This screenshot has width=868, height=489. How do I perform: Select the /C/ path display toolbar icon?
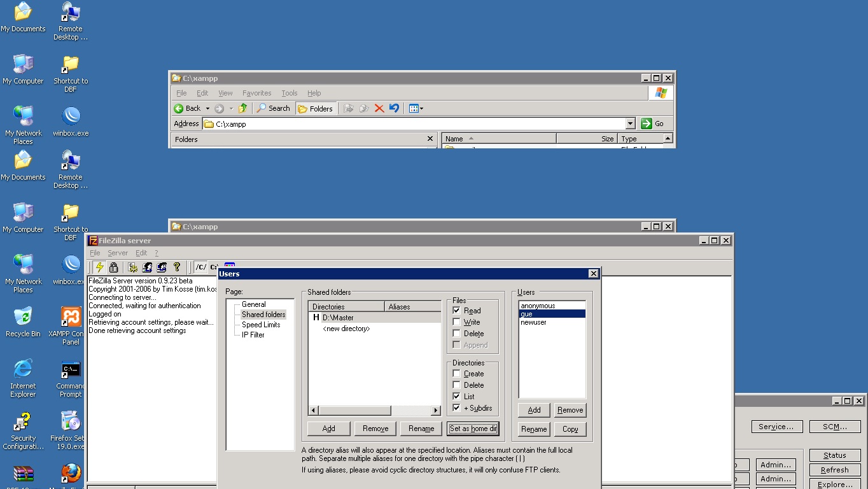pos(200,267)
